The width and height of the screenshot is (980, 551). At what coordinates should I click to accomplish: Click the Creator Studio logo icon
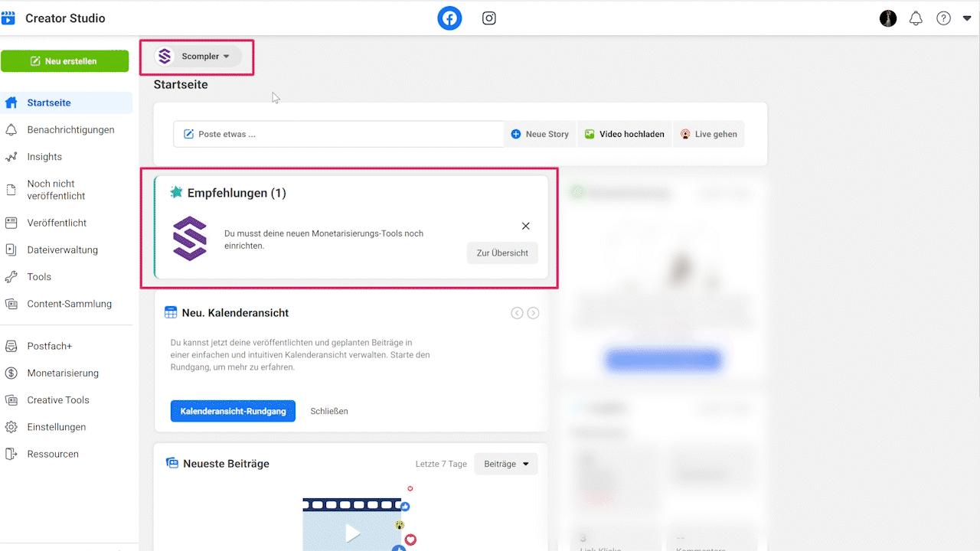pyautogui.click(x=8, y=18)
